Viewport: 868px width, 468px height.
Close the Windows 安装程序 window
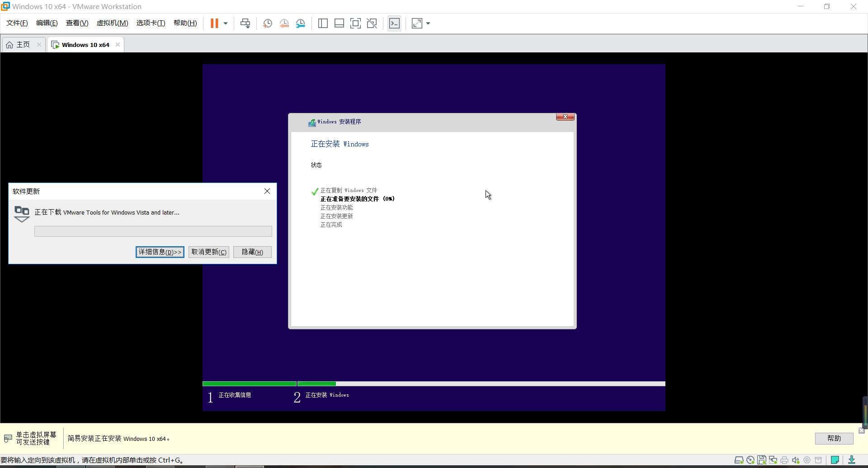(565, 117)
